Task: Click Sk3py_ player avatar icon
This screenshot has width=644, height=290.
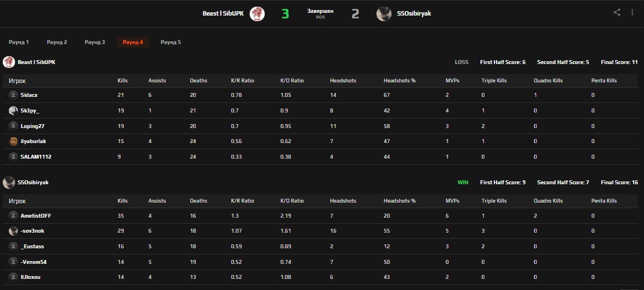Action: pyautogui.click(x=13, y=111)
